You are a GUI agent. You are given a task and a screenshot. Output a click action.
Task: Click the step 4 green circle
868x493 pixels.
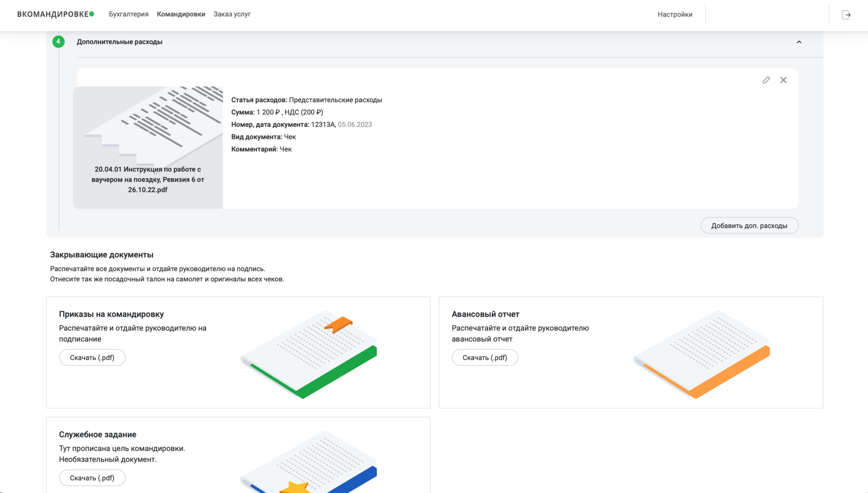(x=58, y=41)
